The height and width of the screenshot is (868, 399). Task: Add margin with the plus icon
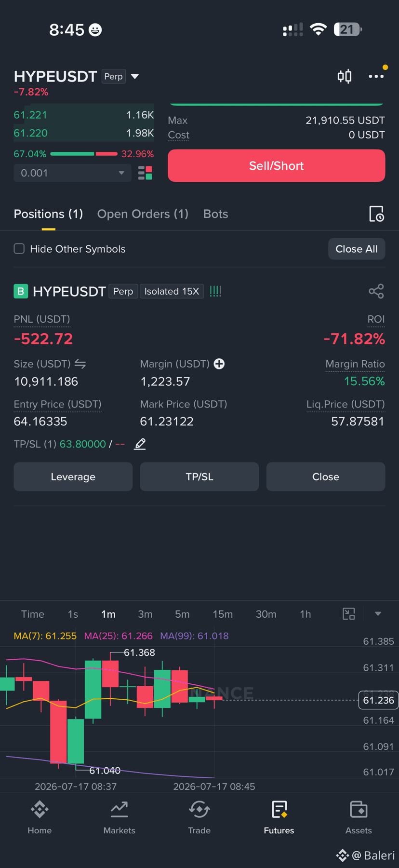pyautogui.click(x=219, y=364)
